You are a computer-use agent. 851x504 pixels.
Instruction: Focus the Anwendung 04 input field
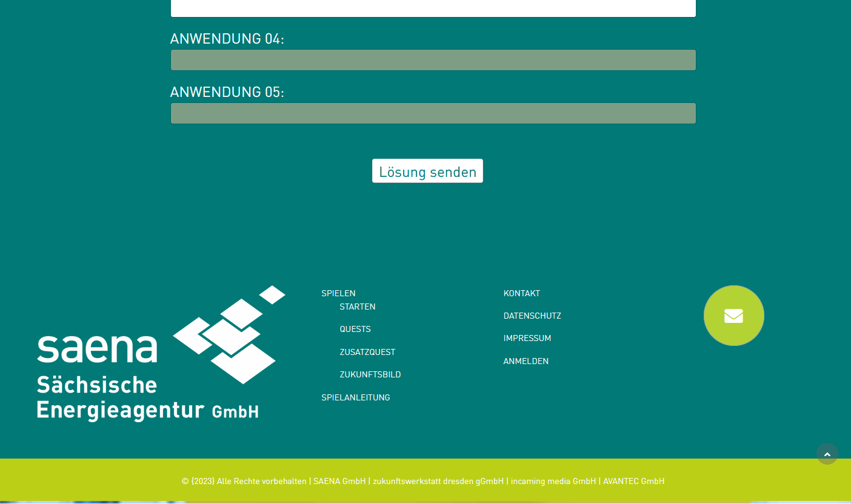(433, 60)
